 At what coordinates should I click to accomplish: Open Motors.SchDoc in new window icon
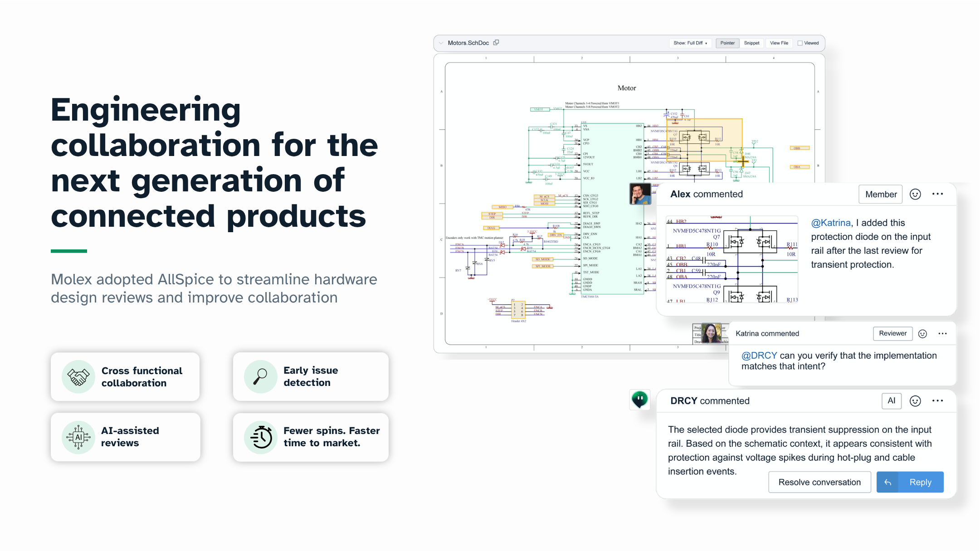point(496,43)
